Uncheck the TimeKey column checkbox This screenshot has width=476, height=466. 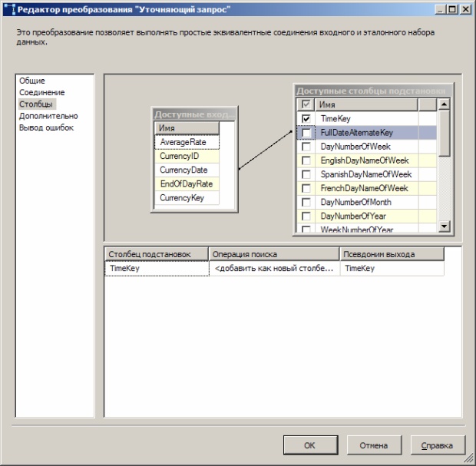(307, 119)
